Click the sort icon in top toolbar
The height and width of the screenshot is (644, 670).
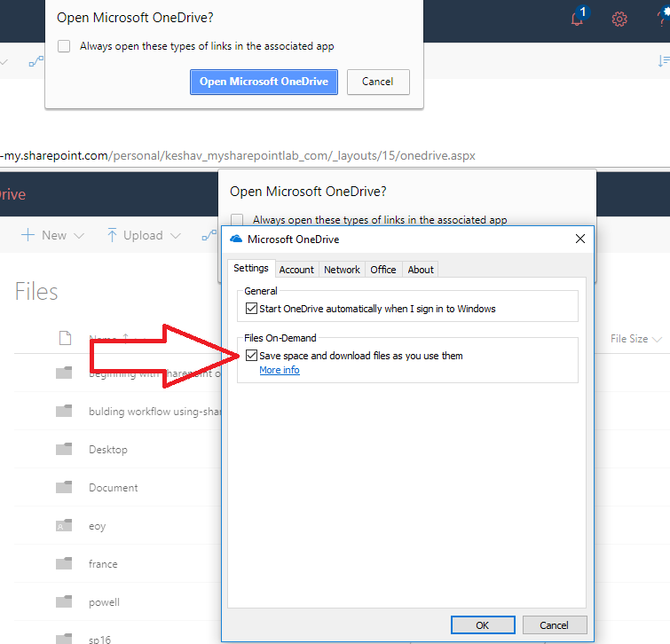tap(664, 60)
